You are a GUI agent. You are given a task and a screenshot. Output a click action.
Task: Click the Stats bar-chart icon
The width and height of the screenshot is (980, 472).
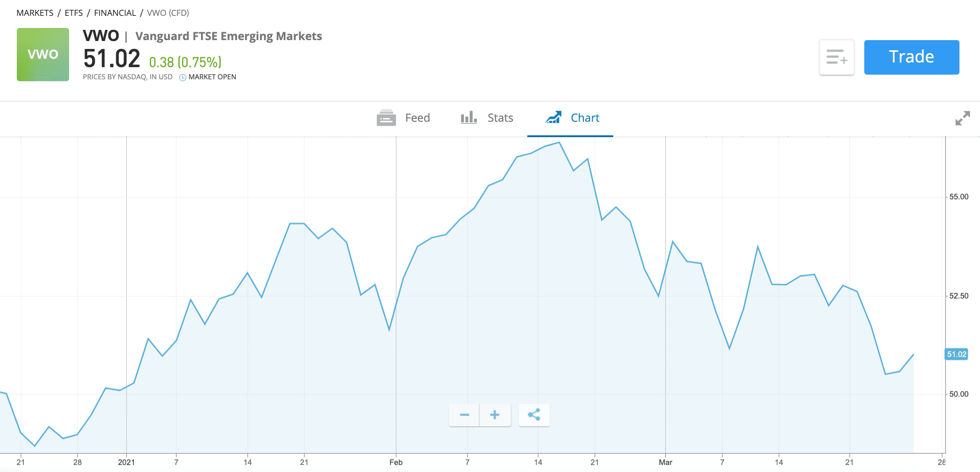(468, 118)
